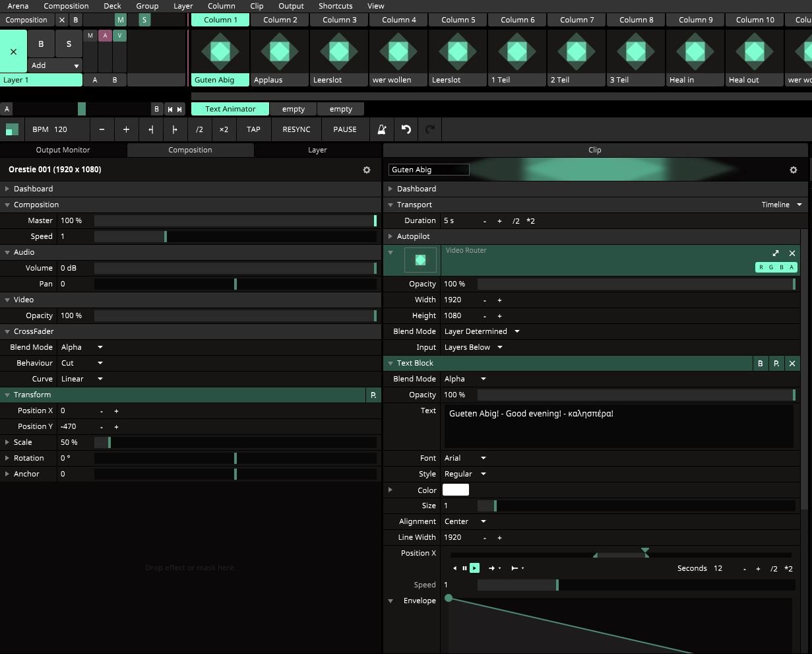The width and height of the screenshot is (812, 654).
Task: Remove the Text Block effect with X
Action: 792,363
